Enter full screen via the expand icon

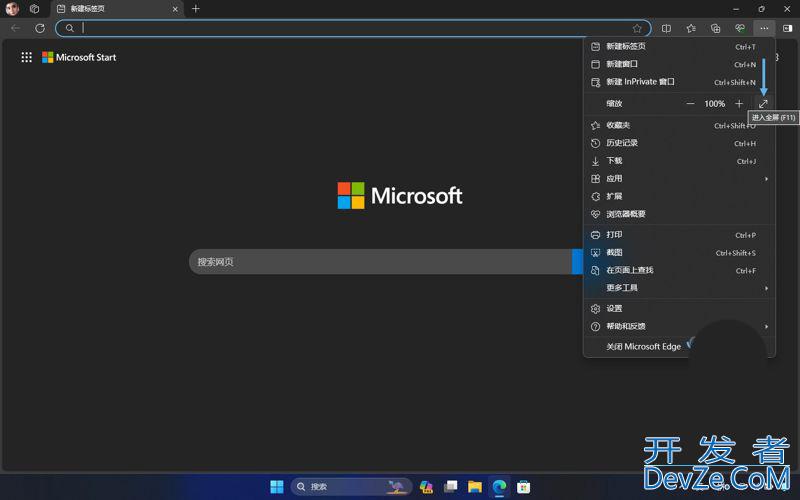(763, 104)
